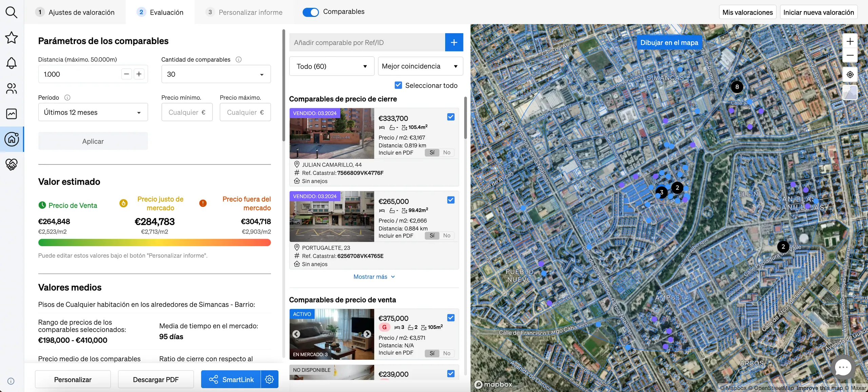Add comparable with the blue plus button
Viewport: 868px width, 392px height.
[454, 42]
